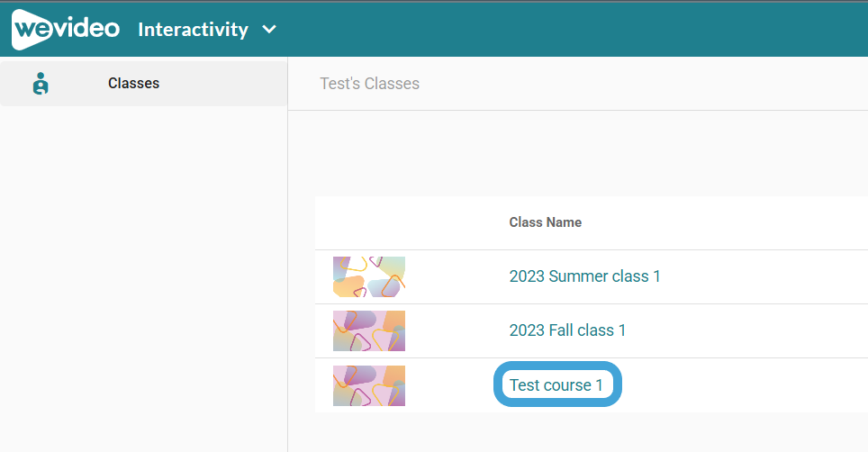The width and height of the screenshot is (868, 452).
Task: Click the Test's Classes page heading
Action: click(370, 84)
